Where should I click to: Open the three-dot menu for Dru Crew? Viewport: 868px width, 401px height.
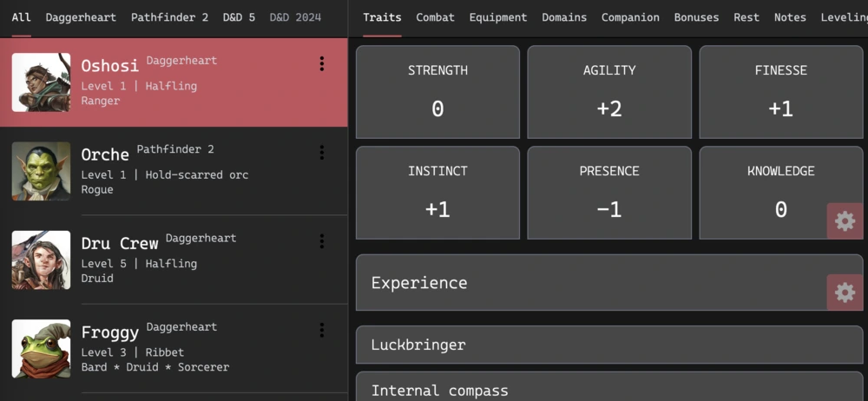[322, 241]
